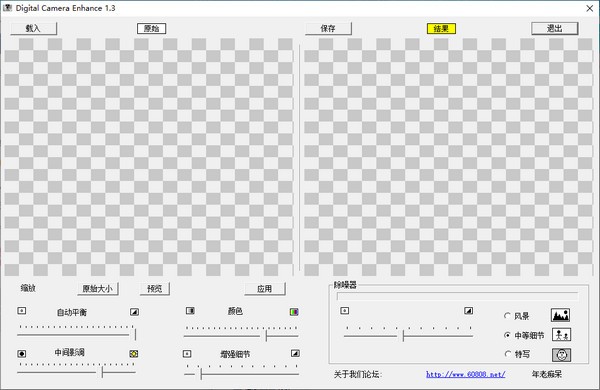
Task: Click the 退出 exit button
Action: pyautogui.click(x=554, y=28)
